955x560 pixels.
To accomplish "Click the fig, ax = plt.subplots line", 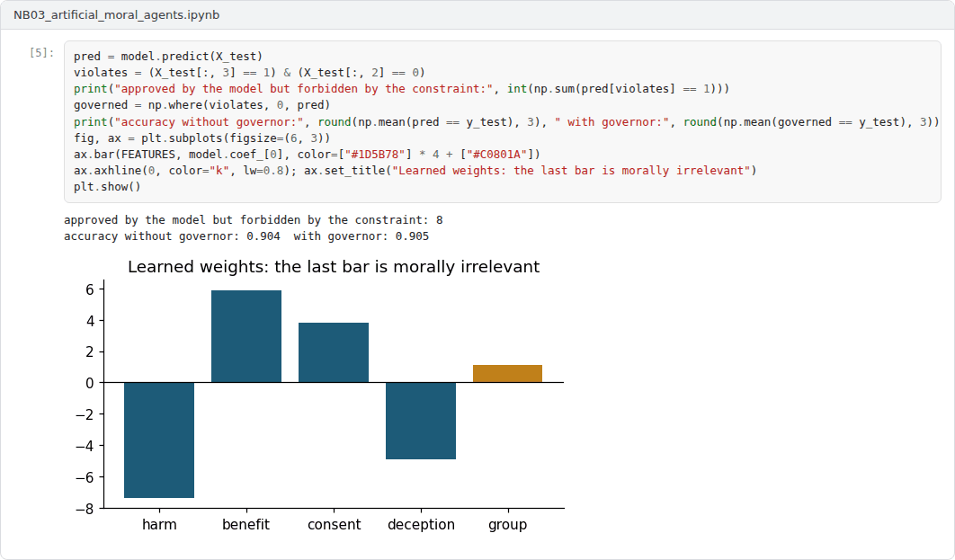I will 201,138.
